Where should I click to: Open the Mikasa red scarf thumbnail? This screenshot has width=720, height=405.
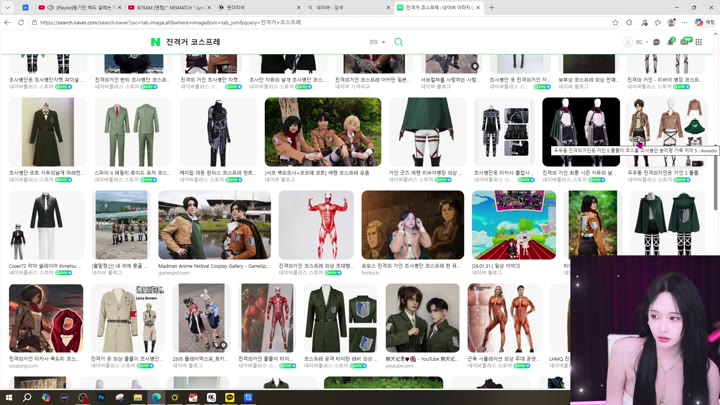tap(46, 318)
